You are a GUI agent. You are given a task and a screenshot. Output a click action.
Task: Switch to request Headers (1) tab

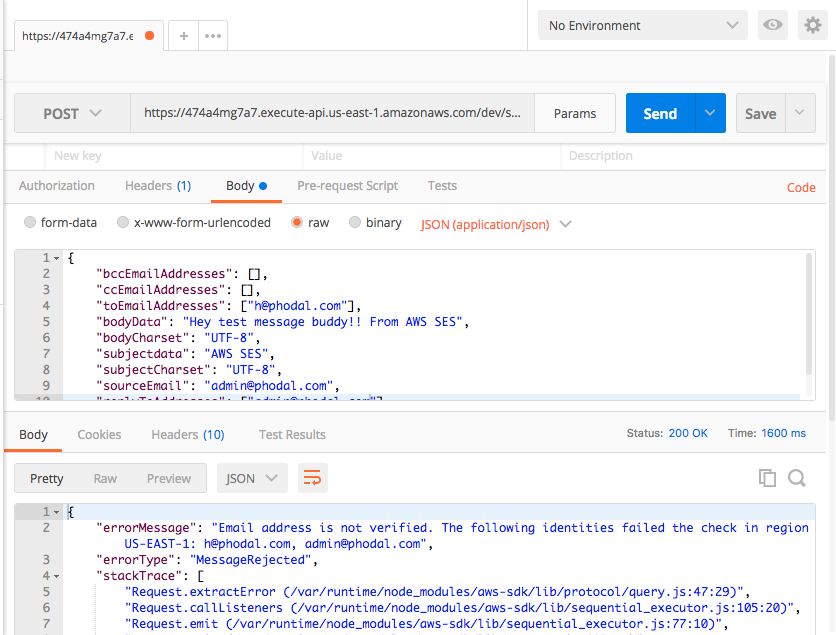158,186
